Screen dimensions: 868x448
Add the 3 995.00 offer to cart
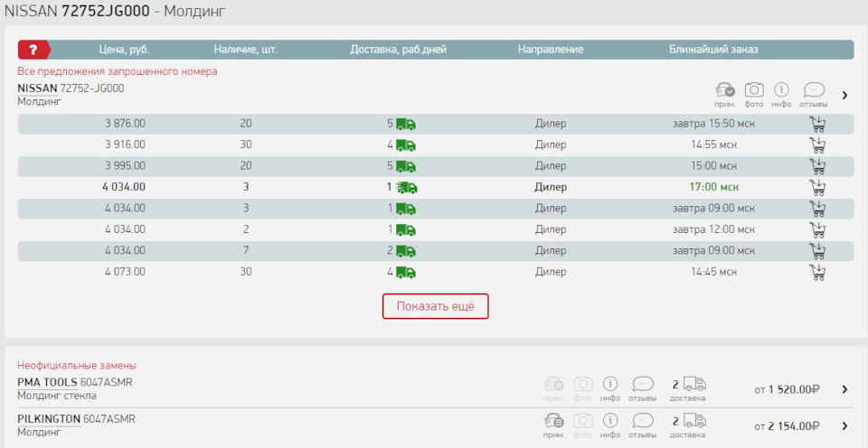click(x=817, y=166)
